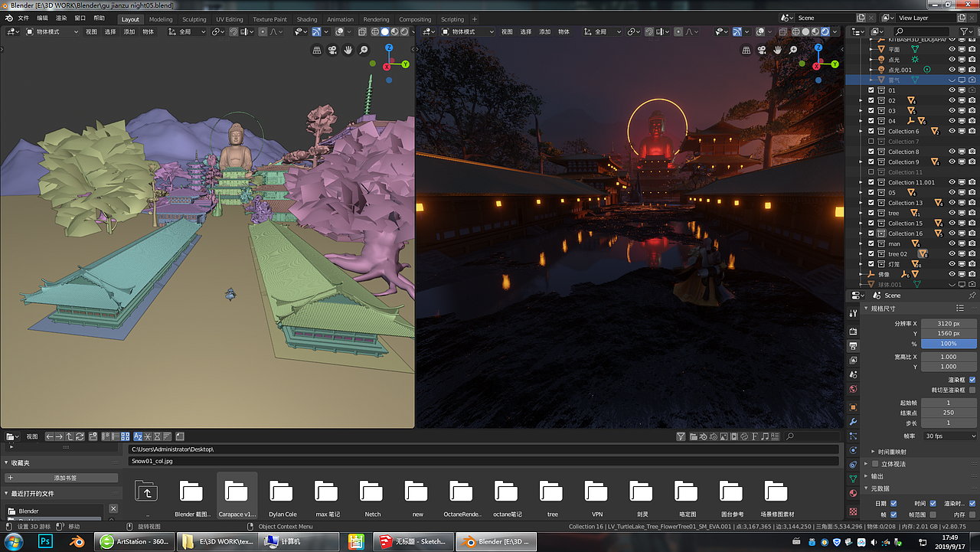Switch file browser to thumbnail display
This screenshot has height=552, width=980.
point(125,436)
